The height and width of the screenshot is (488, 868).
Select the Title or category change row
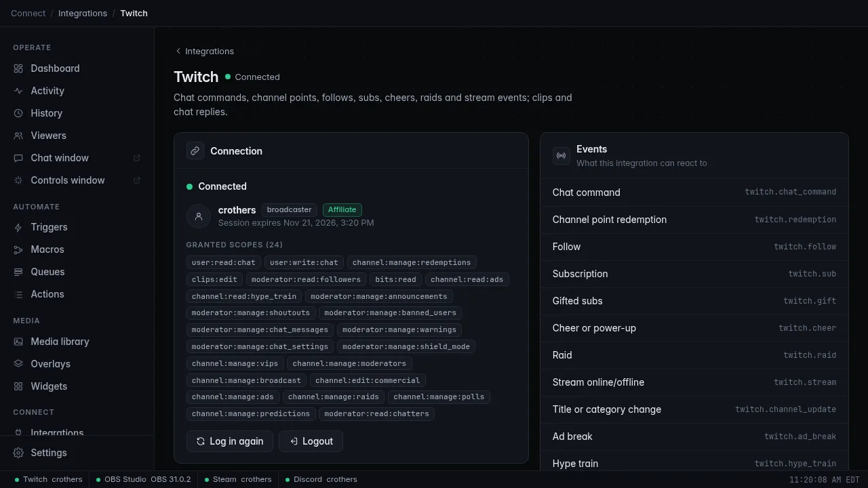click(x=694, y=409)
